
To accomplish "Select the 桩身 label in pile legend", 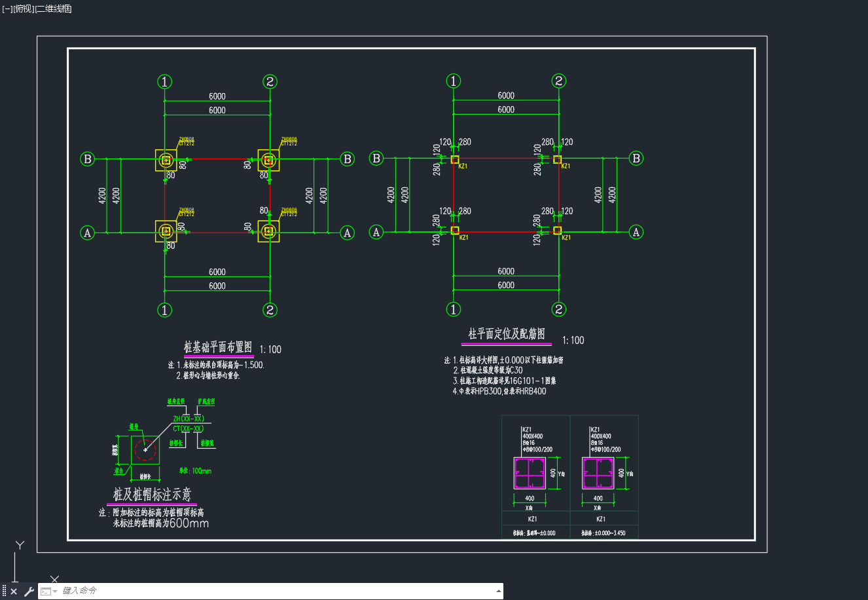I will 134,427.
